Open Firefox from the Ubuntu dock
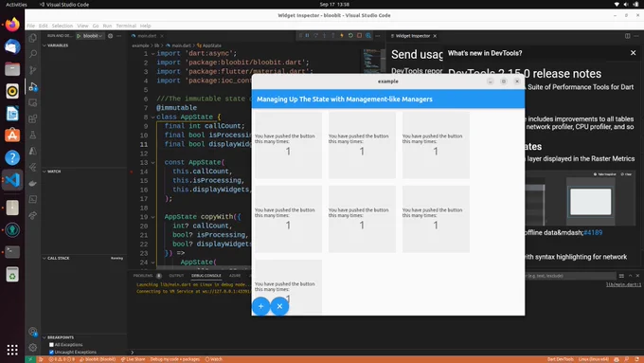The height and width of the screenshot is (363, 644). point(12,25)
